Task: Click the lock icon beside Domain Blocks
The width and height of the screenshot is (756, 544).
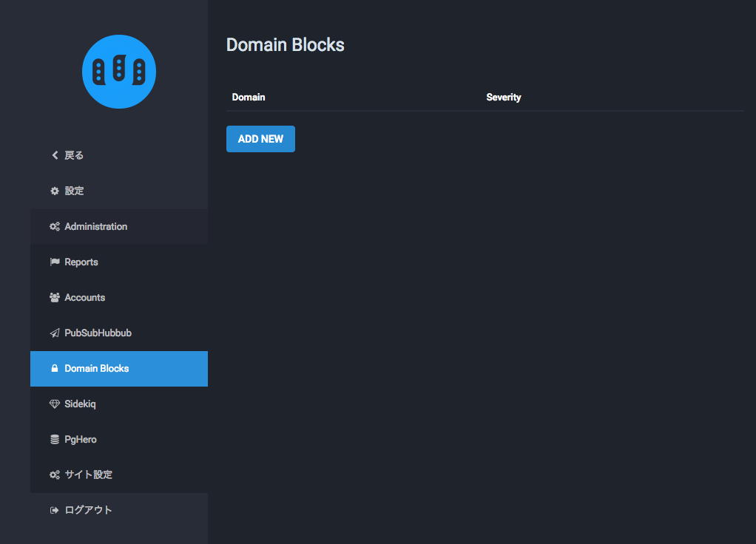Action: tap(55, 368)
